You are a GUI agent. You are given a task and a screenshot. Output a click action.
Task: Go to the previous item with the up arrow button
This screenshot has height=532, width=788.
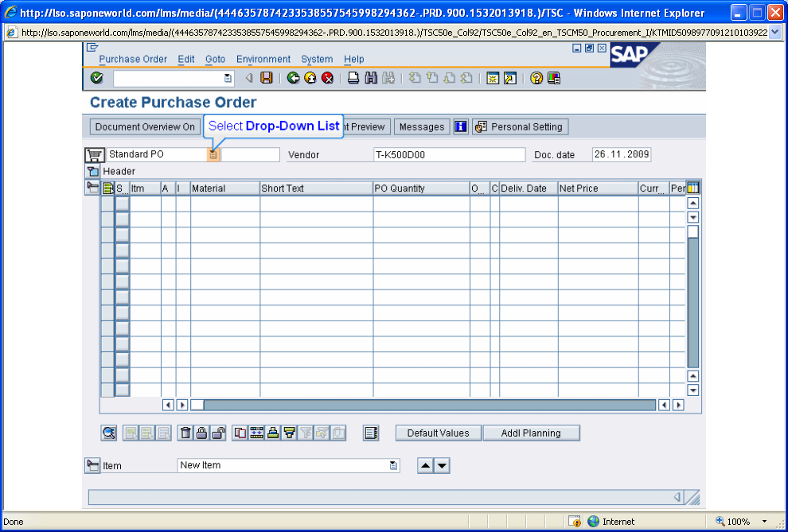[426, 466]
